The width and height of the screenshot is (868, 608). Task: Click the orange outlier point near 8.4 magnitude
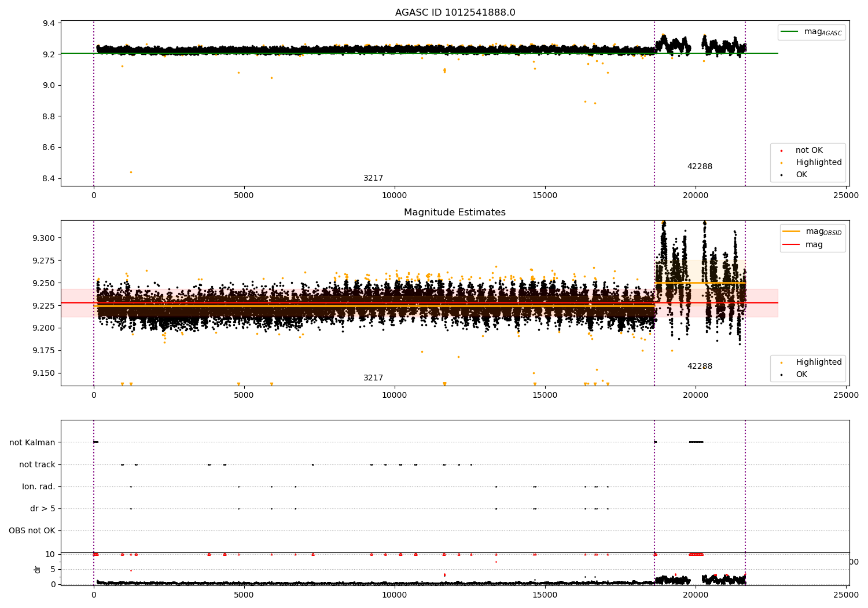[x=131, y=172]
